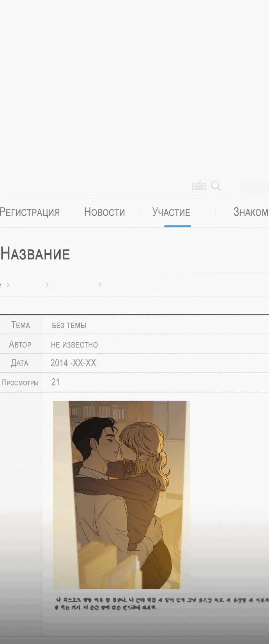This screenshot has height=644, width=269.
Task: Open the posted couple photo thumbnail
Action: coord(121,495)
